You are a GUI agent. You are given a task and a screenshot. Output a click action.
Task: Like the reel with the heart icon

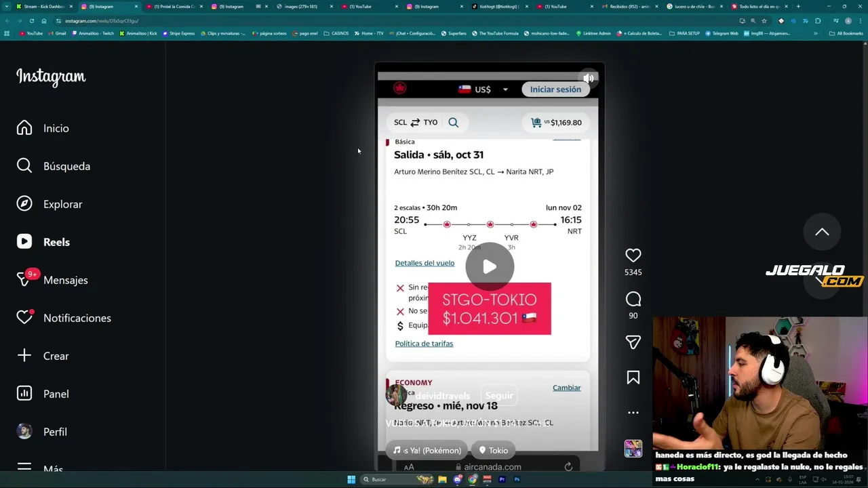click(633, 256)
